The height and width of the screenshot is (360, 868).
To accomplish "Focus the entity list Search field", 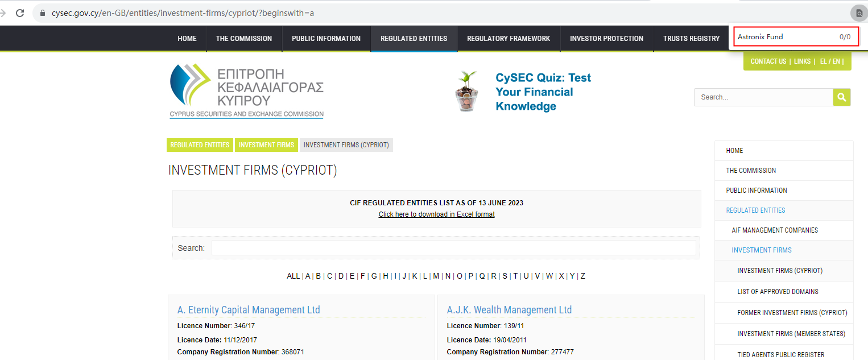I will pyautogui.click(x=454, y=247).
